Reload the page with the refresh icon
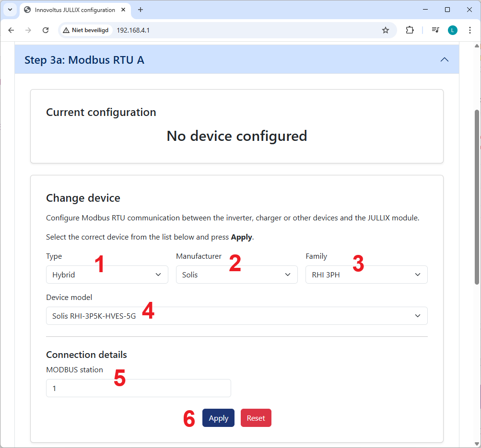481x448 pixels. point(46,30)
